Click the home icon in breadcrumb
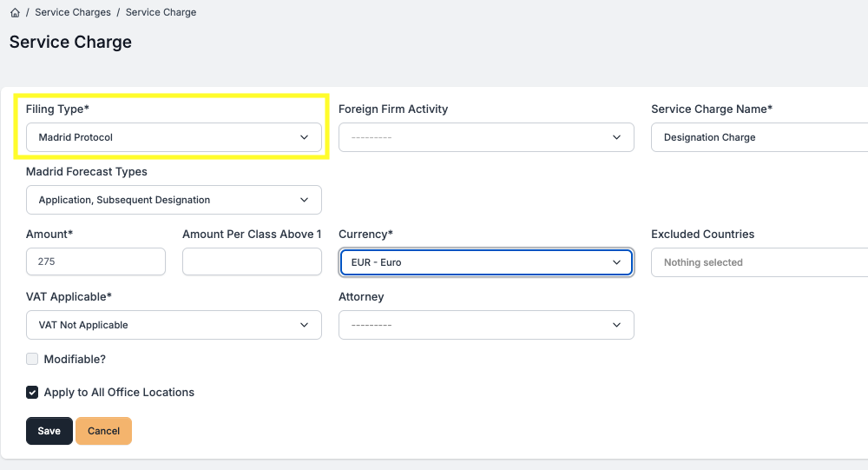Image resolution: width=868 pixels, height=470 pixels. (x=15, y=13)
